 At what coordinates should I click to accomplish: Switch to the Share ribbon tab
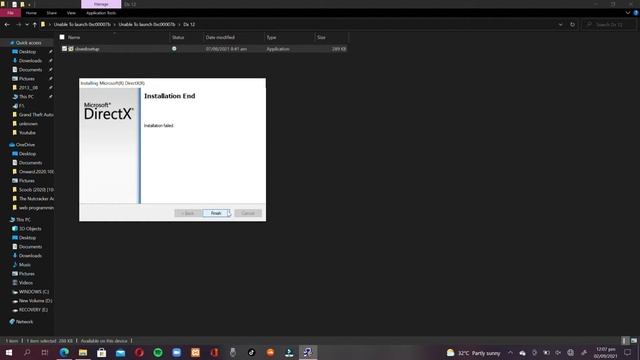tap(51, 13)
